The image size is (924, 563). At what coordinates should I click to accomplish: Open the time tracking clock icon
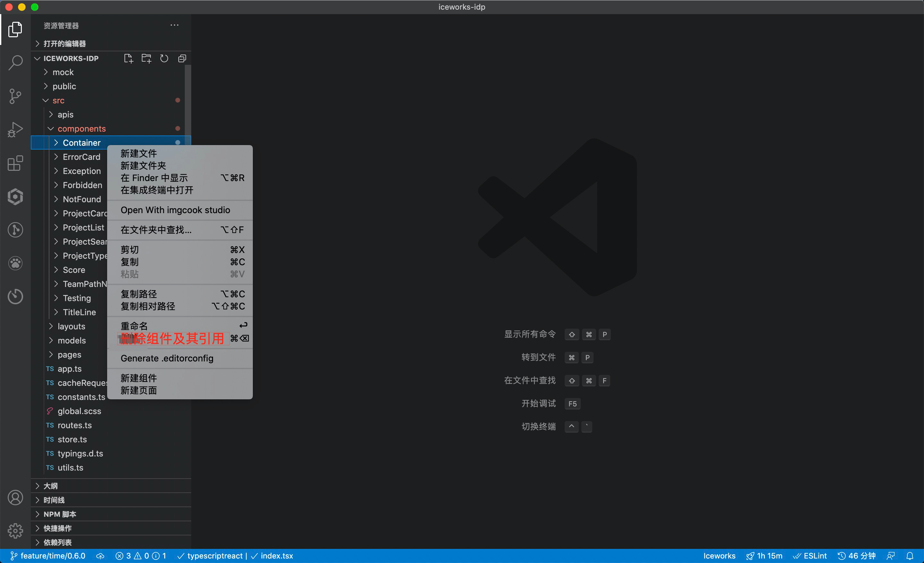pos(15,296)
